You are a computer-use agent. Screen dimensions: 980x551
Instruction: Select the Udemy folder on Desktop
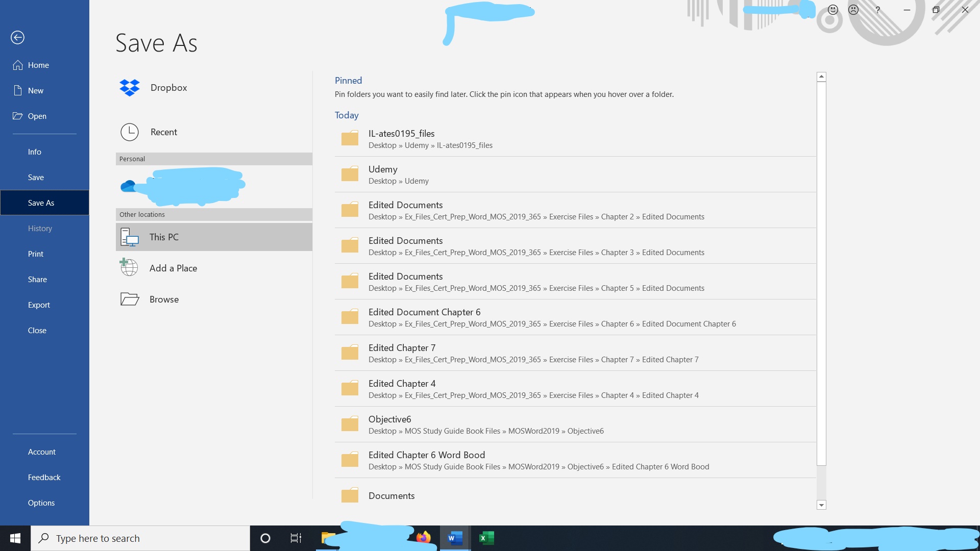(x=575, y=174)
